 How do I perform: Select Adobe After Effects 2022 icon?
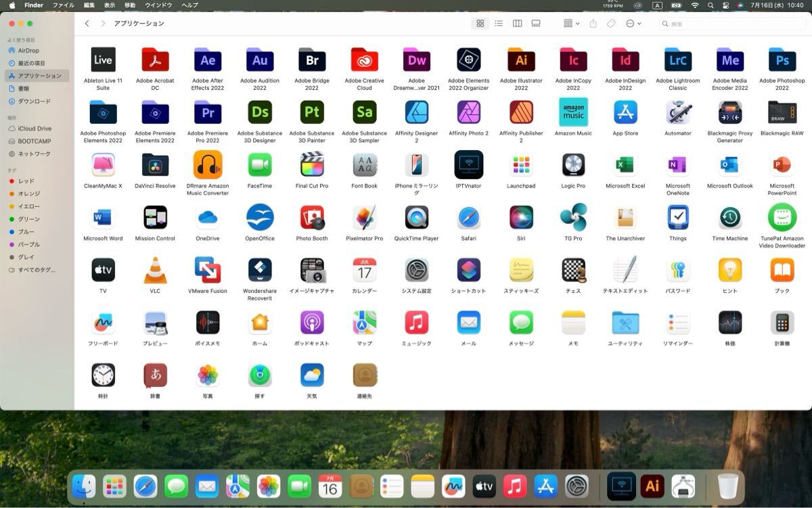(x=208, y=60)
